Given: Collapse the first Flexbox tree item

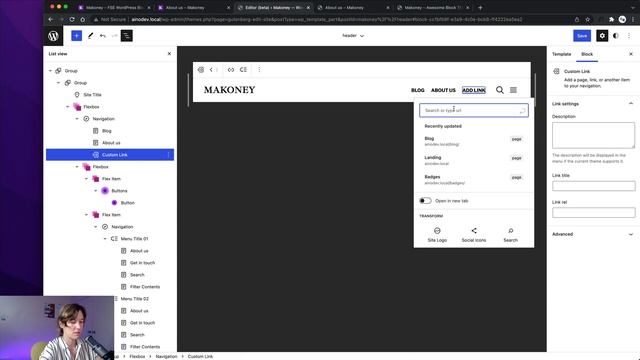Looking at the screenshot, I should [68, 107].
